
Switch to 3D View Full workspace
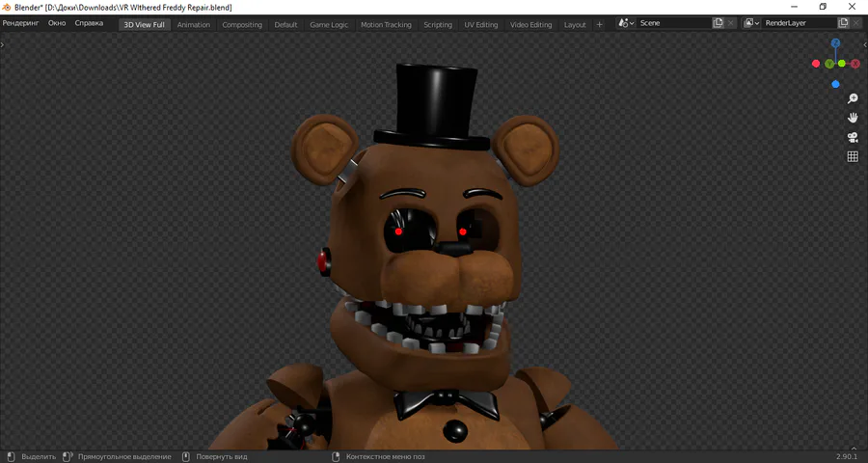click(x=144, y=24)
